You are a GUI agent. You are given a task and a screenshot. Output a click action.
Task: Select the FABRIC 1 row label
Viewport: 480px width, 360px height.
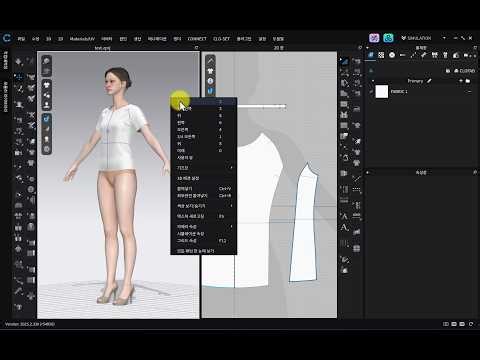tap(399, 91)
